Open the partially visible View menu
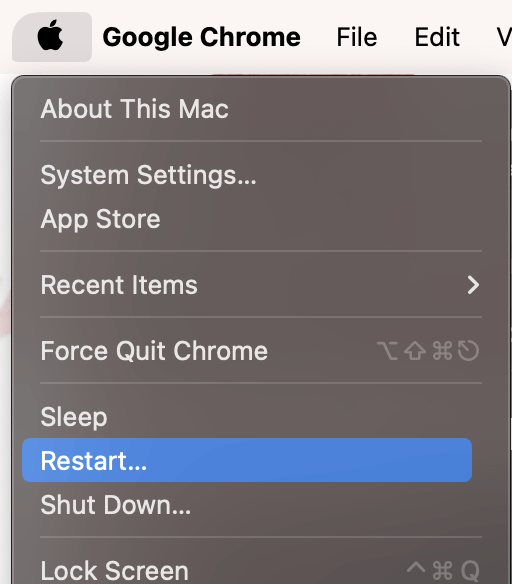 pos(504,37)
